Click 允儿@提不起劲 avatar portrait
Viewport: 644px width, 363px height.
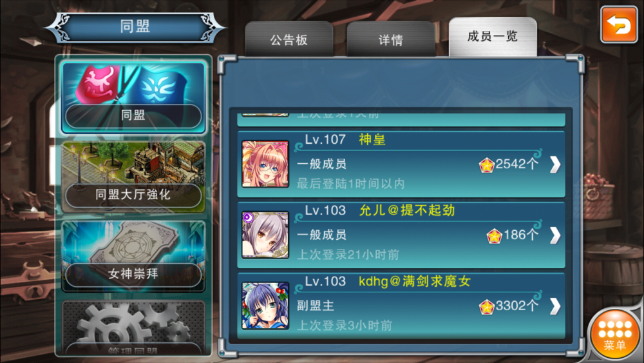click(x=265, y=235)
